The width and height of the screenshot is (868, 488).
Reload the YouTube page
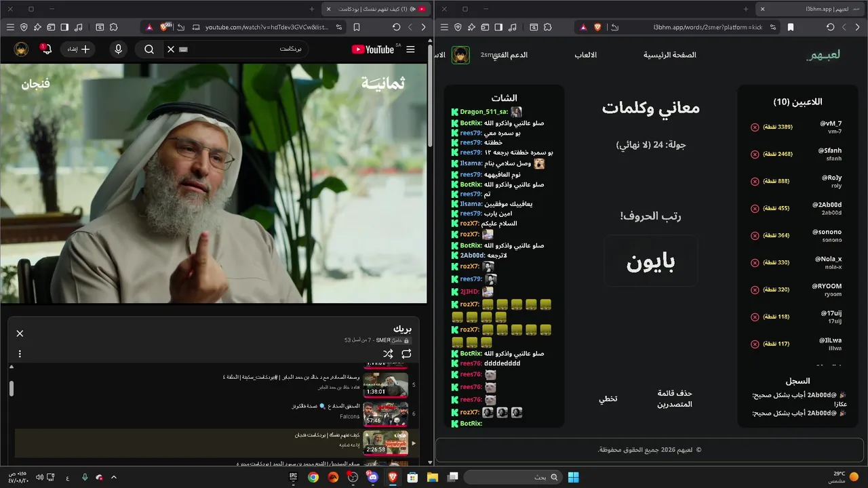point(397,27)
